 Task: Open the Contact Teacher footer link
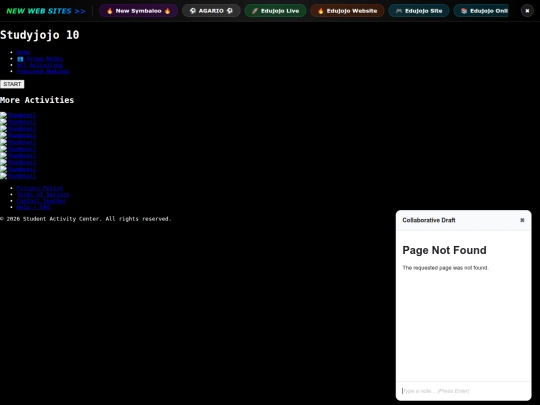[x=41, y=201]
